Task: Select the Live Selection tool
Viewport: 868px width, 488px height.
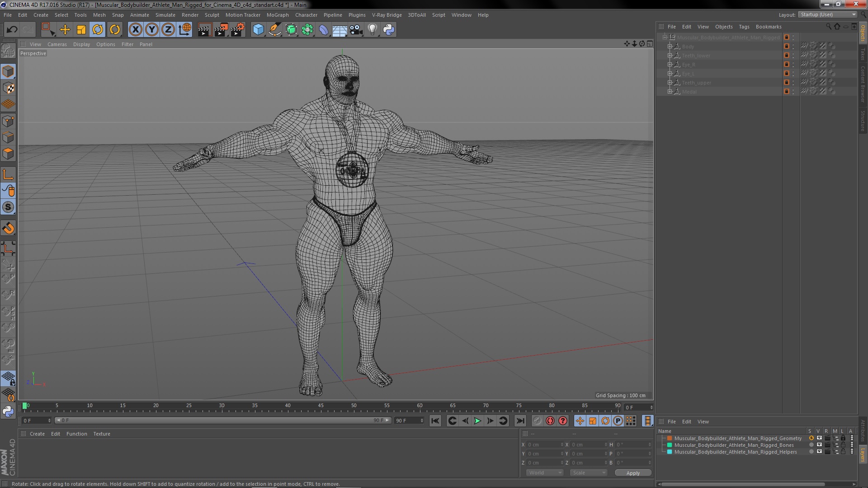Action: coord(47,30)
